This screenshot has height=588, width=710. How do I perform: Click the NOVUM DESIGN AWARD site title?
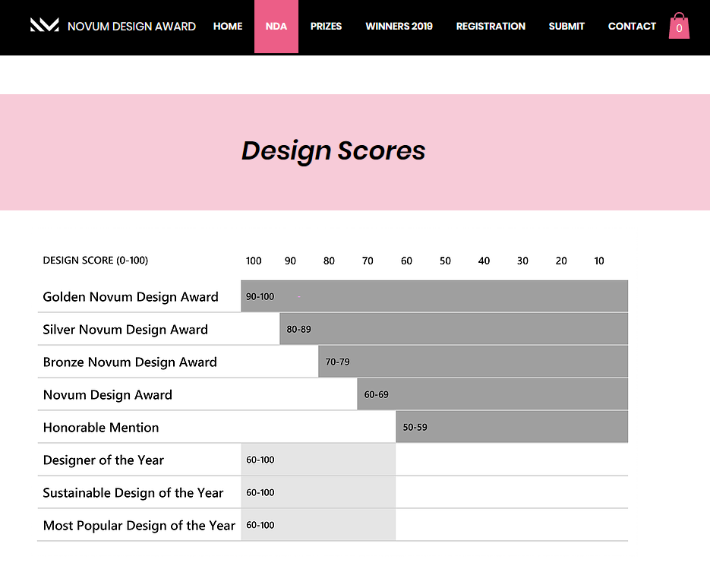pyautogui.click(x=131, y=27)
